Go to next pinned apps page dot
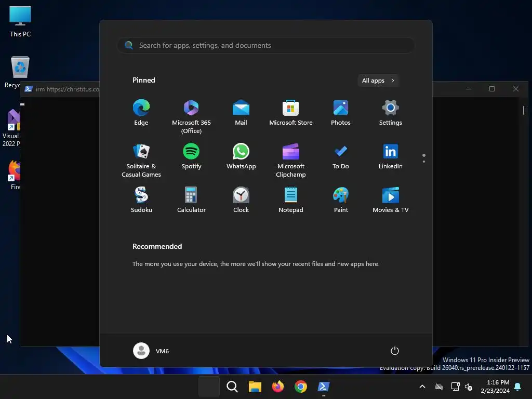The width and height of the screenshot is (532, 399). tap(424, 162)
